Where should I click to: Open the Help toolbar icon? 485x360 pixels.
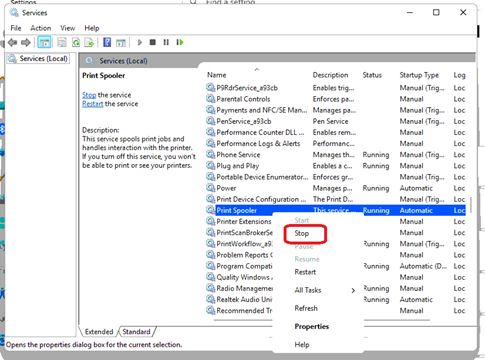(x=107, y=42)
